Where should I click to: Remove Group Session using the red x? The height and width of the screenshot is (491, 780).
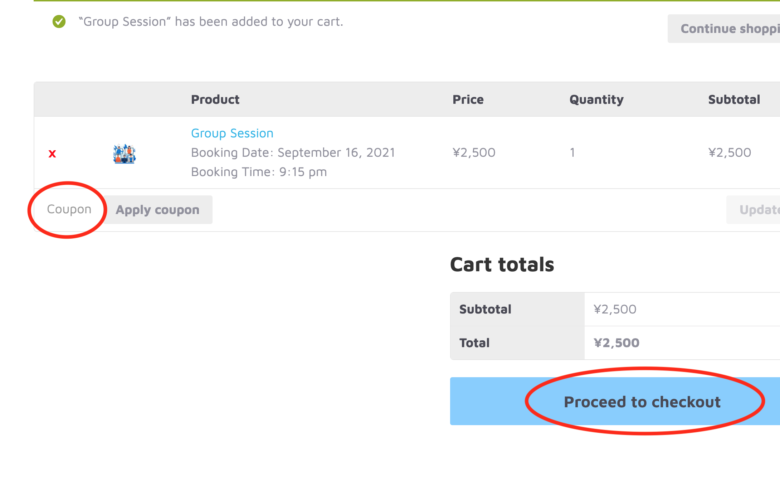click(52, 154)
